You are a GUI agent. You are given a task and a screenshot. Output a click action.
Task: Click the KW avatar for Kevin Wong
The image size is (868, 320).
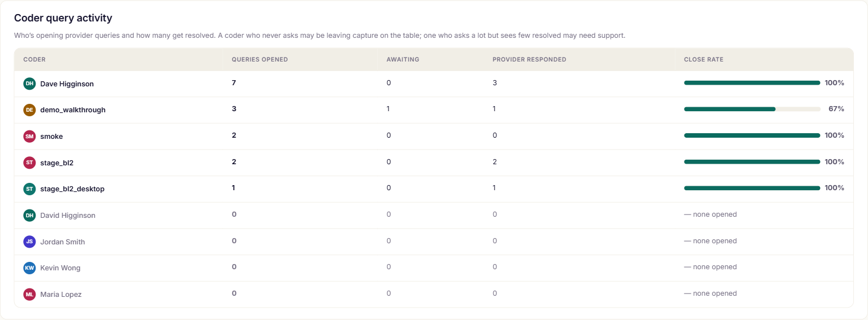[29, 268]
